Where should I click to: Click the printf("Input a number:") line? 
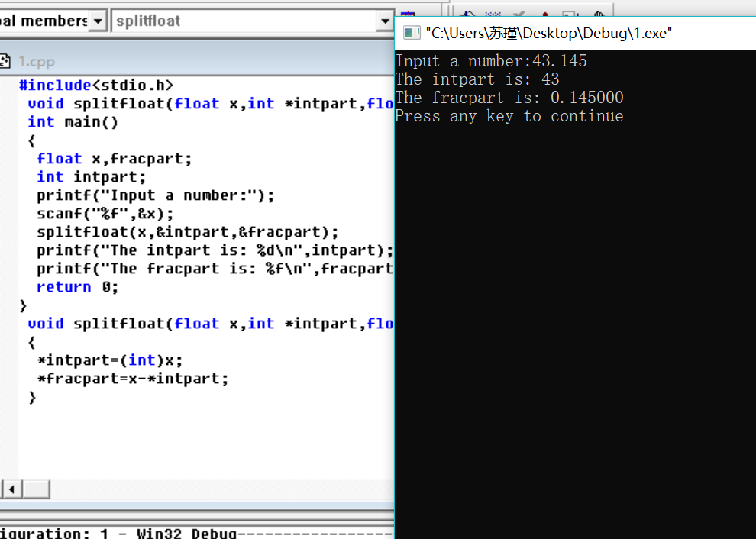click(155, 195)
